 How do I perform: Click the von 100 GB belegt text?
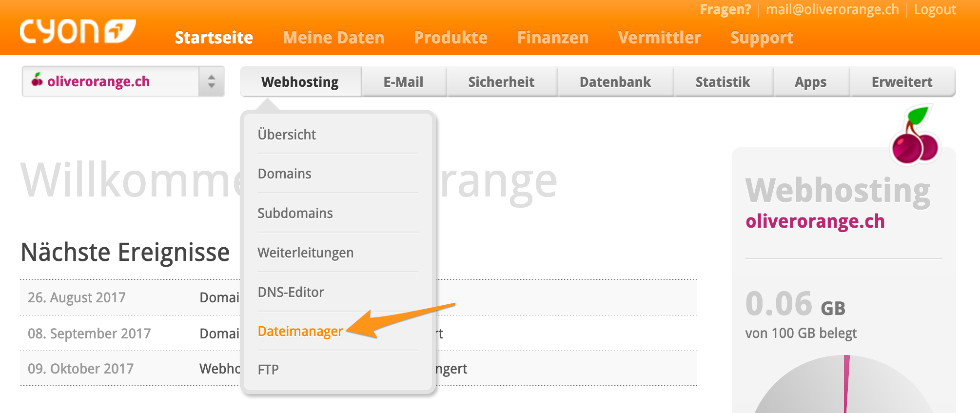pyautogui.click(x=801, y=334)
